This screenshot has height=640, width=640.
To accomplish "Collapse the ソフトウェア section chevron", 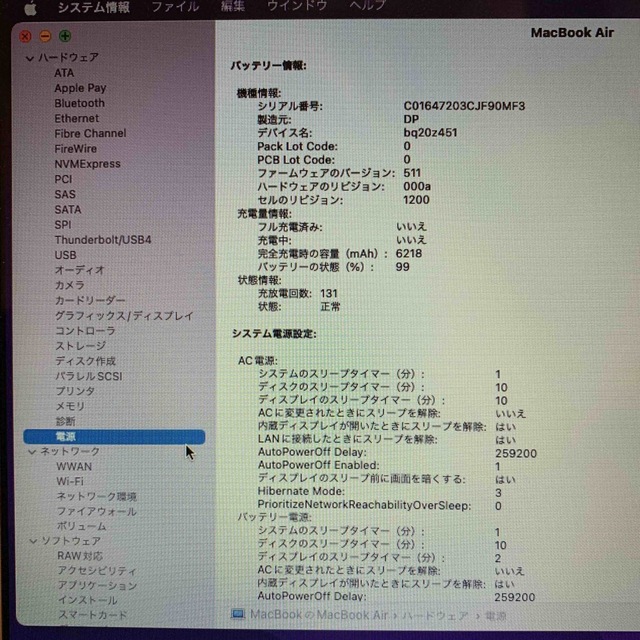I will pos(33,541).
